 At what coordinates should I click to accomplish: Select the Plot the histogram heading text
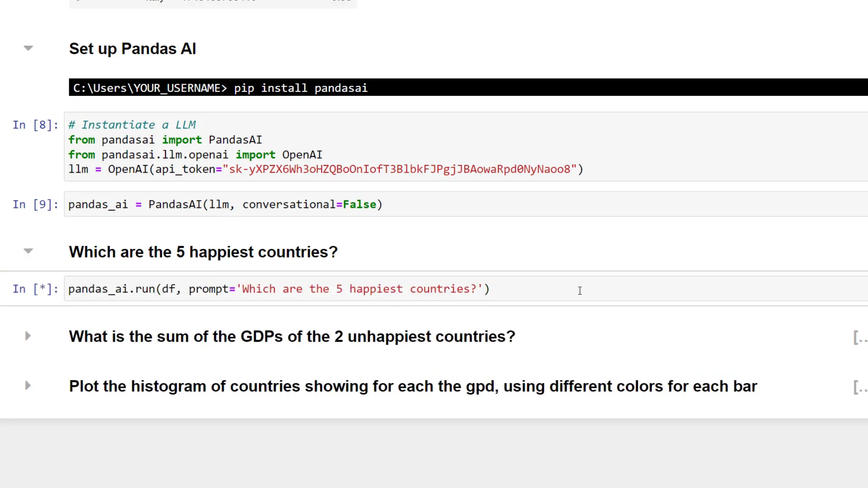[x=413, y=386]
